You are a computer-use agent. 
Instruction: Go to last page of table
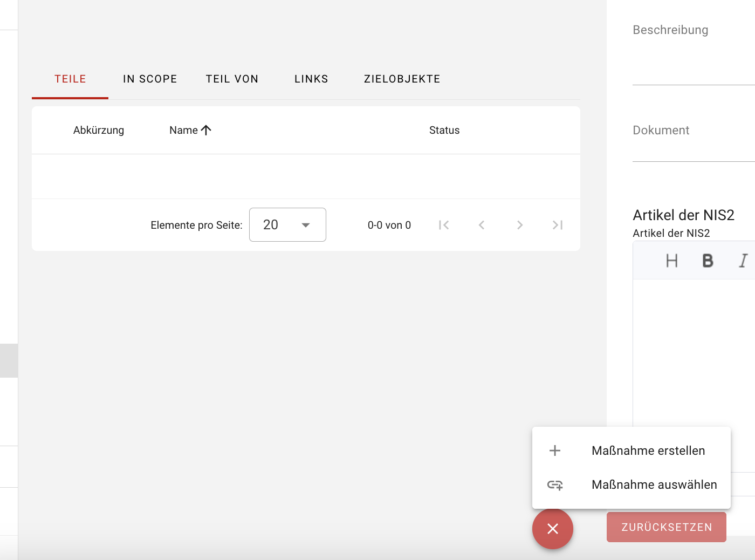click(558, 225)
